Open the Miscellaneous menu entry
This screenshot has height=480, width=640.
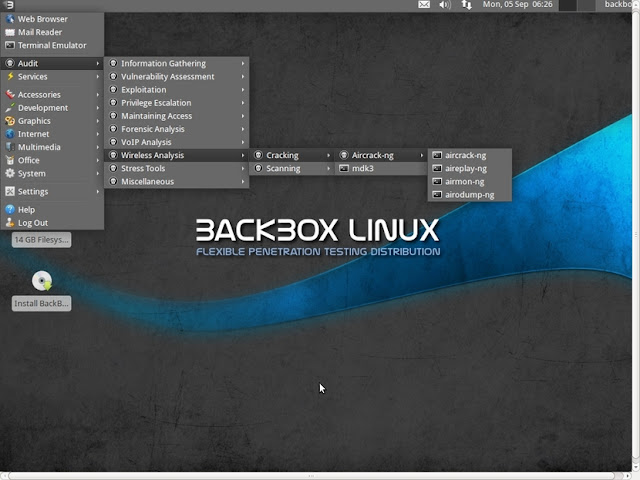[176, 182]
